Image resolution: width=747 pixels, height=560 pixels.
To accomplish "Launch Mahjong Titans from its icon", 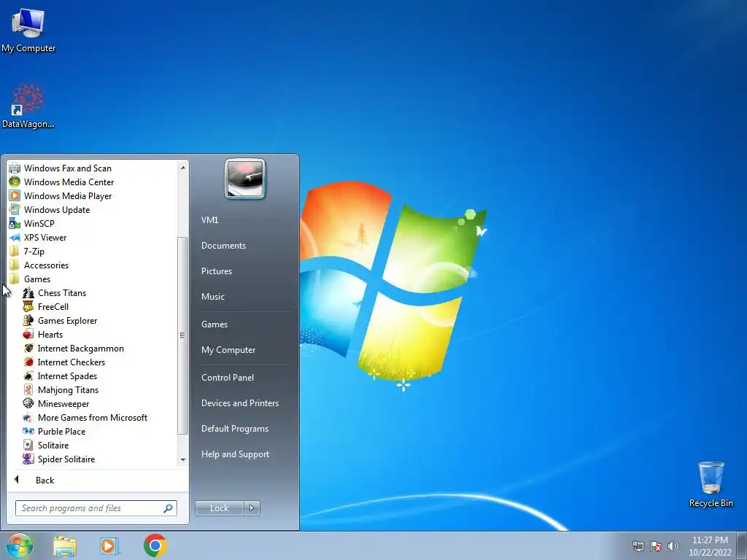I will tap(28, 389).
